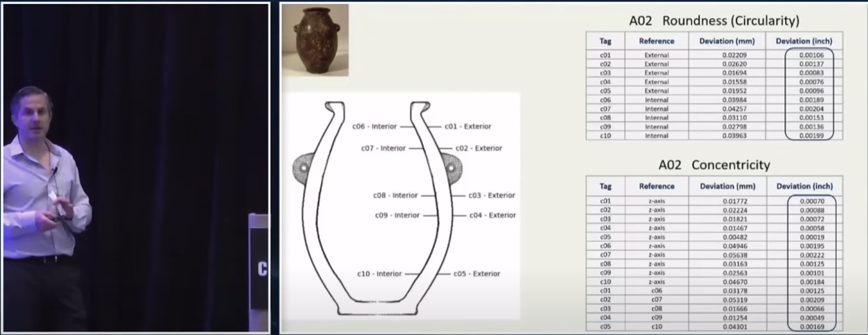
Task: Click the "A02 Concentricity" table heading
Action: click(714, 165)
